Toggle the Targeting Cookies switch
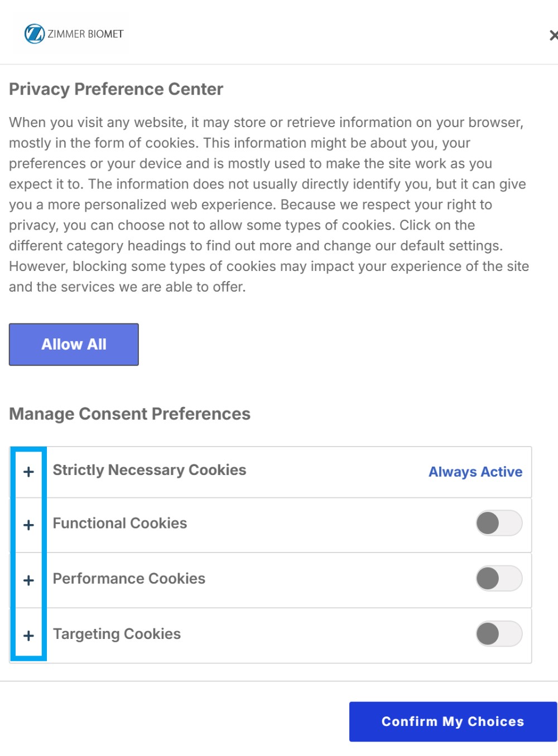This screenshot has height=756, width=558. [x=499, y=633]
